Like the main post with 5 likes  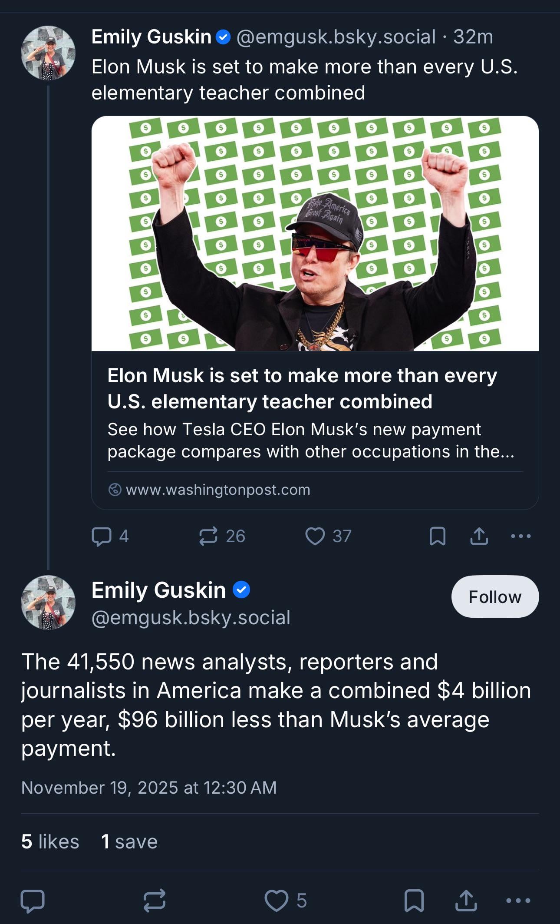pyautogui.click(x=277, y=901)
